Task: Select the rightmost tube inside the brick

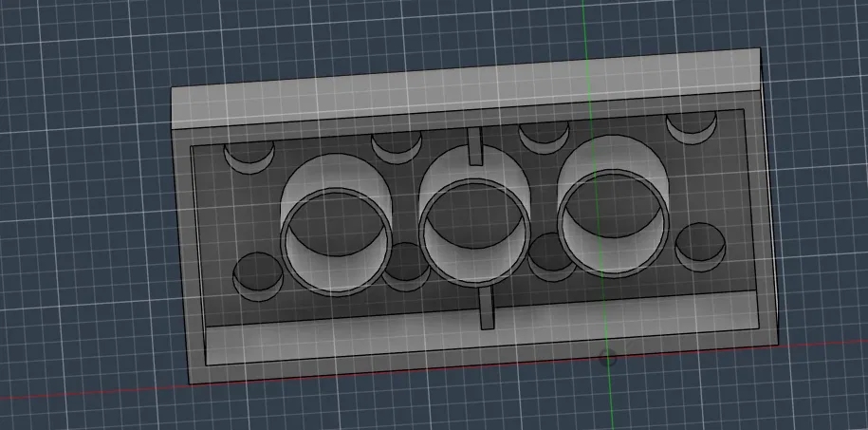Action: pyautogui.click(x=613, y=207)
